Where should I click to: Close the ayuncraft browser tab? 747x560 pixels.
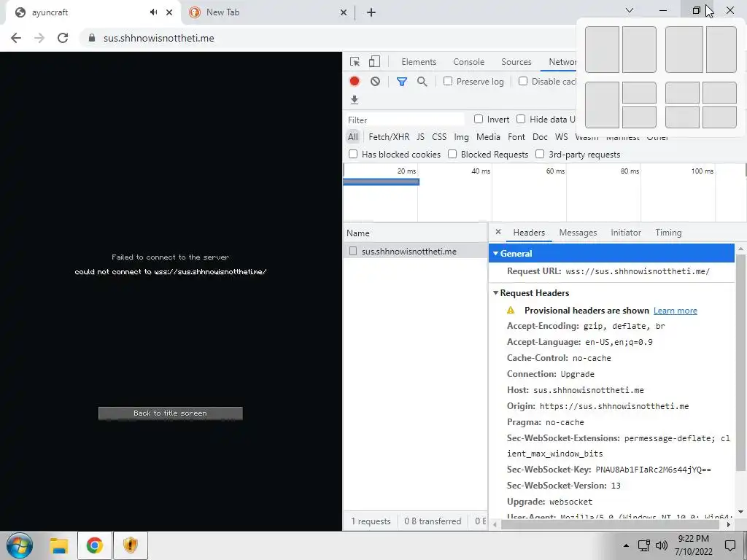point(169,12)
